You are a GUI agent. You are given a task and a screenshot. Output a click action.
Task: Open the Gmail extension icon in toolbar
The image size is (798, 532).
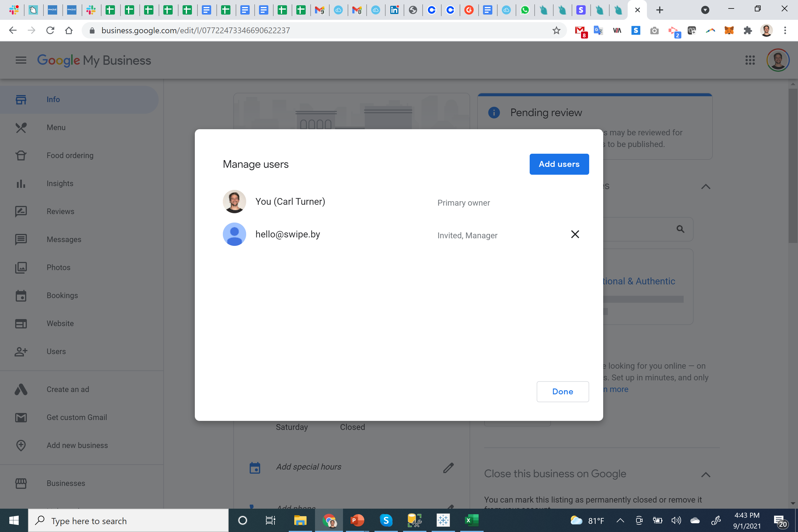[x=580, y=31]
